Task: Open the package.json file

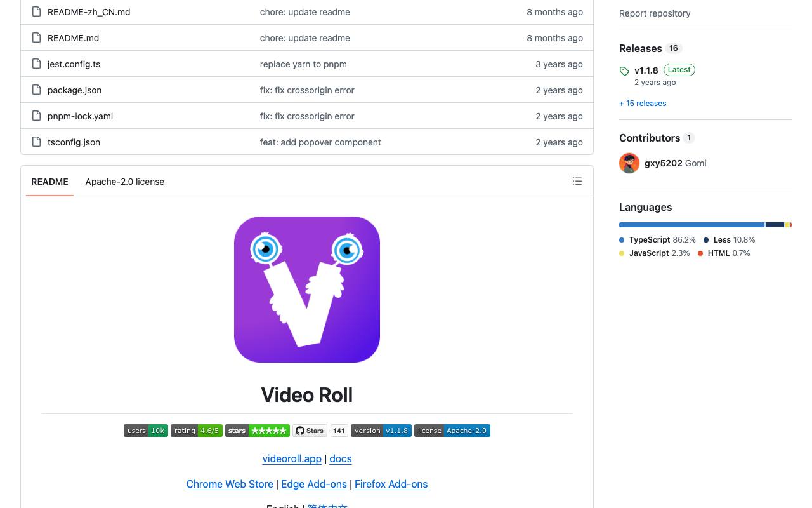Action: point(74,90)
